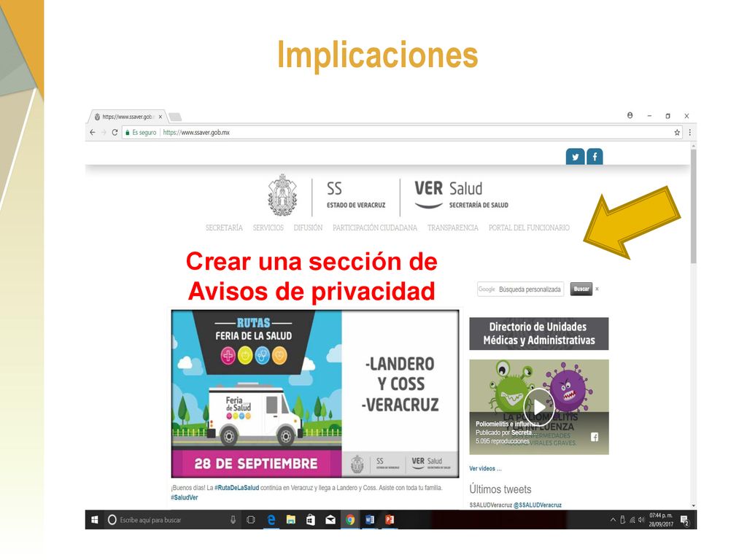Open the Ver videos link
This screenshot has height=560, width=747.
(485, 469)
